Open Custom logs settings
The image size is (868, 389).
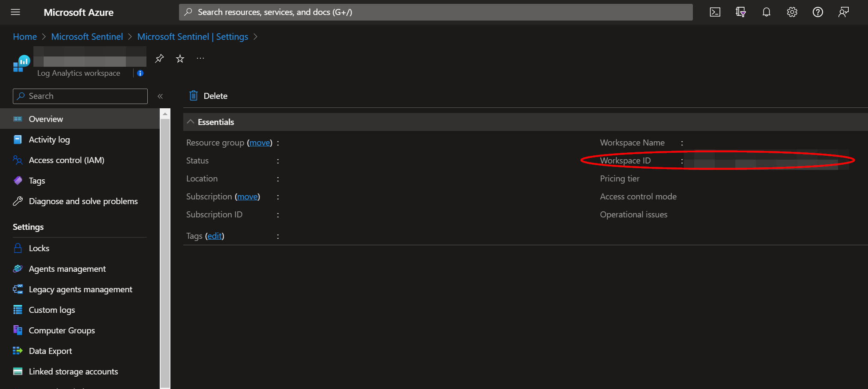[80, 310]
